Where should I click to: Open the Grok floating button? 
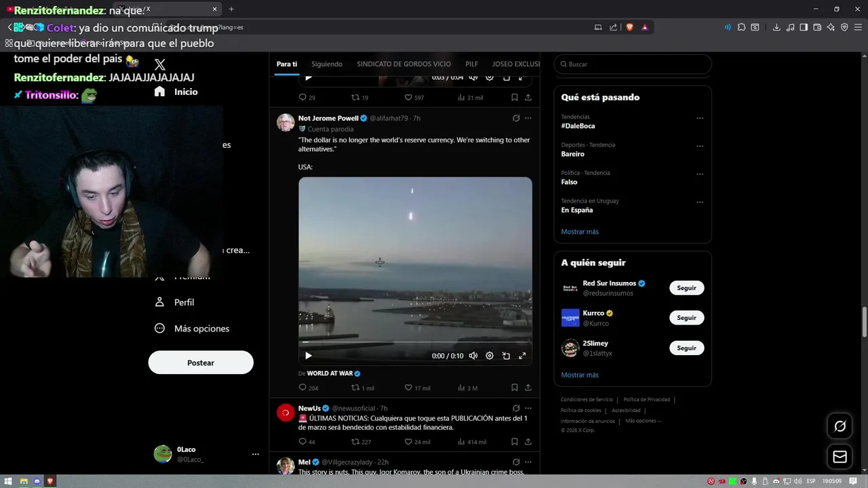[840, 426]
